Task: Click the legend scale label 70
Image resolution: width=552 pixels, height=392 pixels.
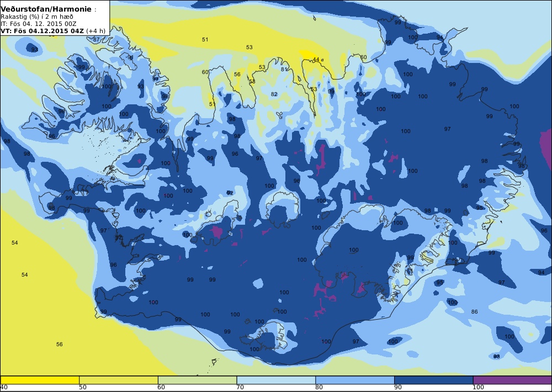Action: pos(240,388)
